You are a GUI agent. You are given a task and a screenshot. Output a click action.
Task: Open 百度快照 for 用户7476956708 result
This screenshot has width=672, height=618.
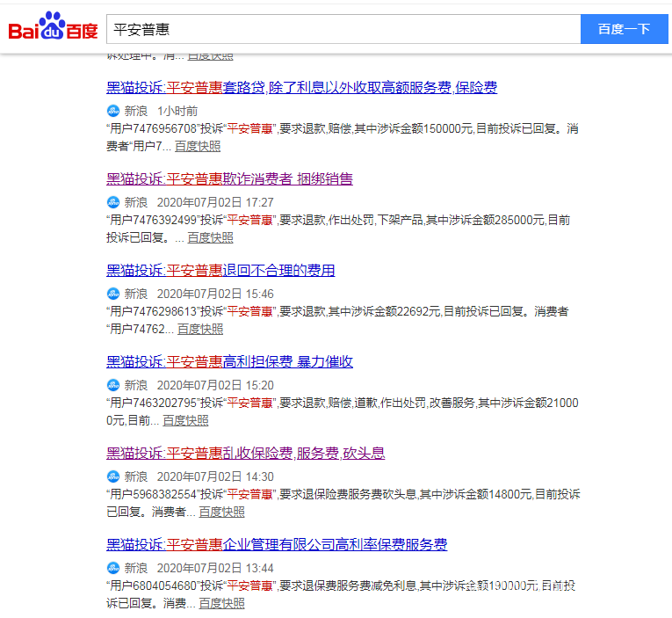tap(198, 146)
